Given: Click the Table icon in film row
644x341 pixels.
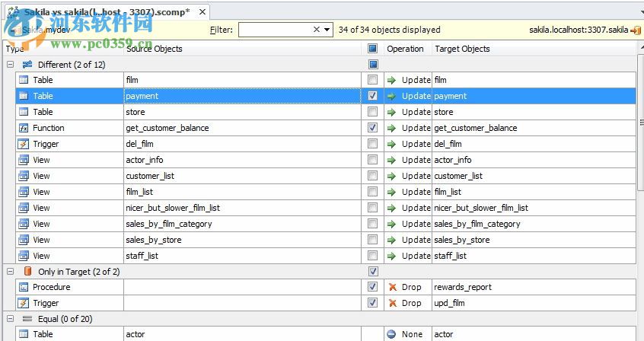Looking at the screenshot, I should (24, 80).
